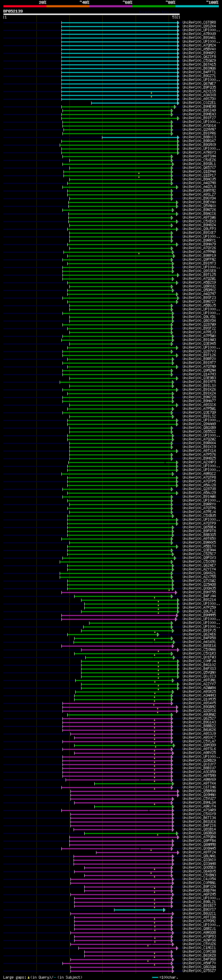Select hit label UniRef100_Q9LFL2

(x=199, y=612)
